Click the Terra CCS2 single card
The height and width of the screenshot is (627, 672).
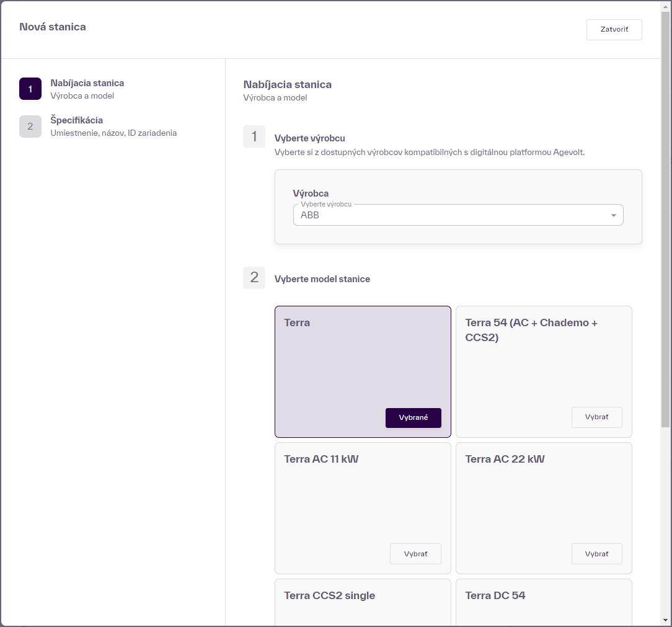click(x=363, y=603)
